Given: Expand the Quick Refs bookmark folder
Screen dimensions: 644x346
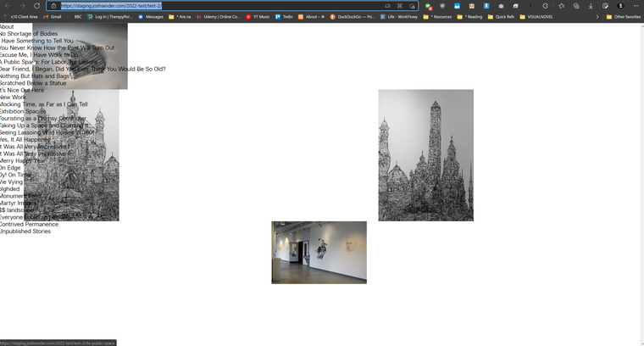Looking at the screenshot, I should tap(501, 16).
